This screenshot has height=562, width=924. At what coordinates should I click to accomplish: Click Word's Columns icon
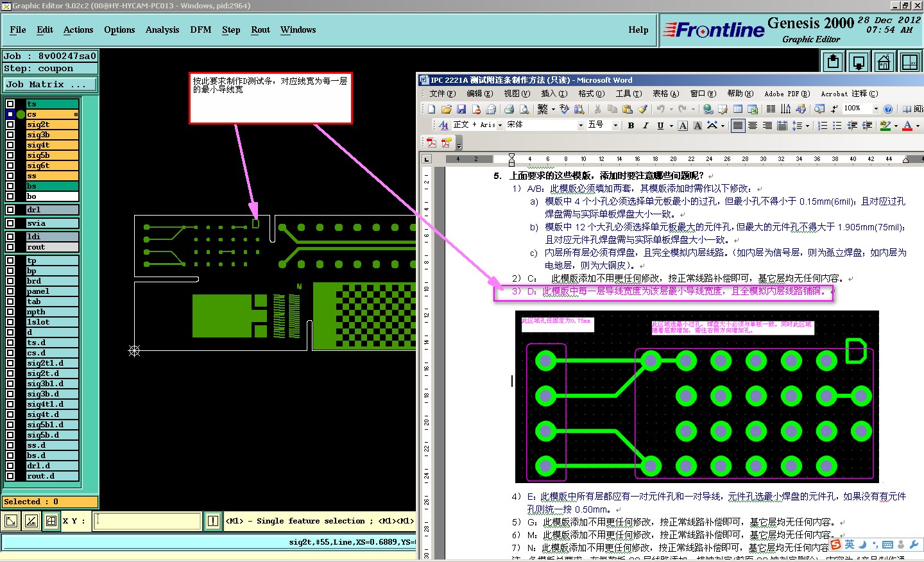[x=771, y=109]
